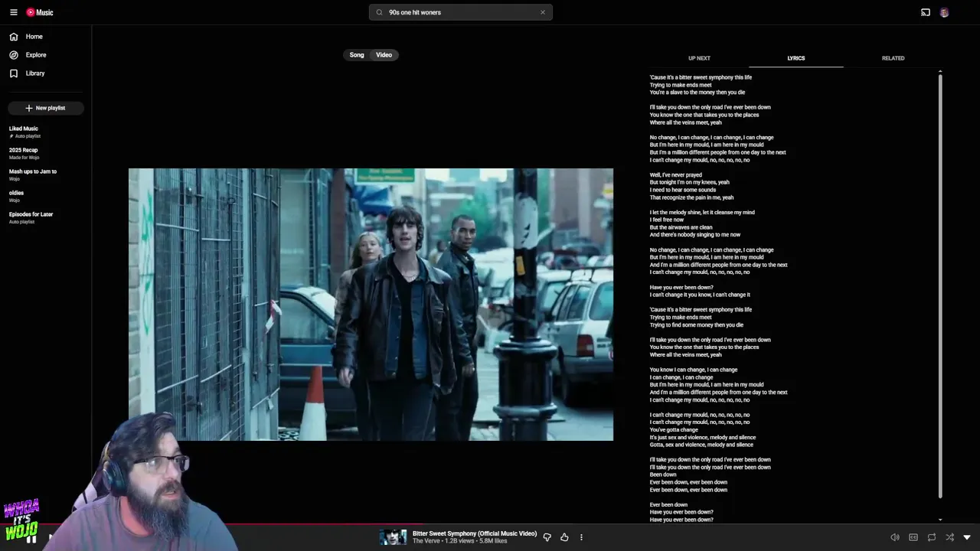
Task: Click the lyrics scrollbar up arrow
Action: point(940,72)
